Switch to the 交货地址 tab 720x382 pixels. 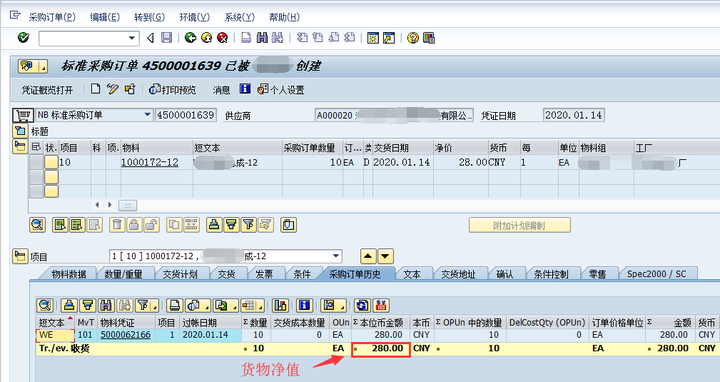tap(458, 274)
